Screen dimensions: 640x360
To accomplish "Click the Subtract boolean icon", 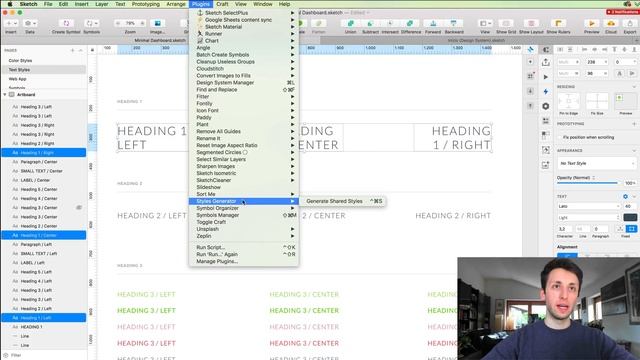I will [371, 23].
